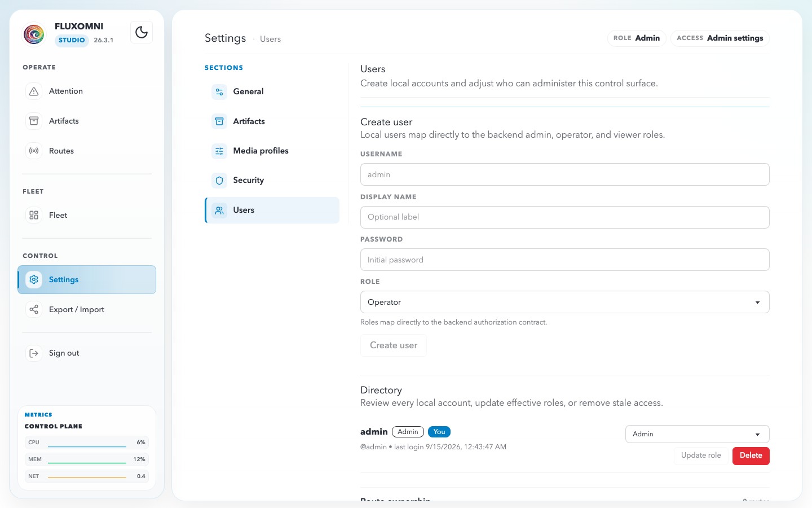The height and width of the screenshot is (508, 812).
Task: Click the Role Admin badge in header
Action: (x=637, y=38)
